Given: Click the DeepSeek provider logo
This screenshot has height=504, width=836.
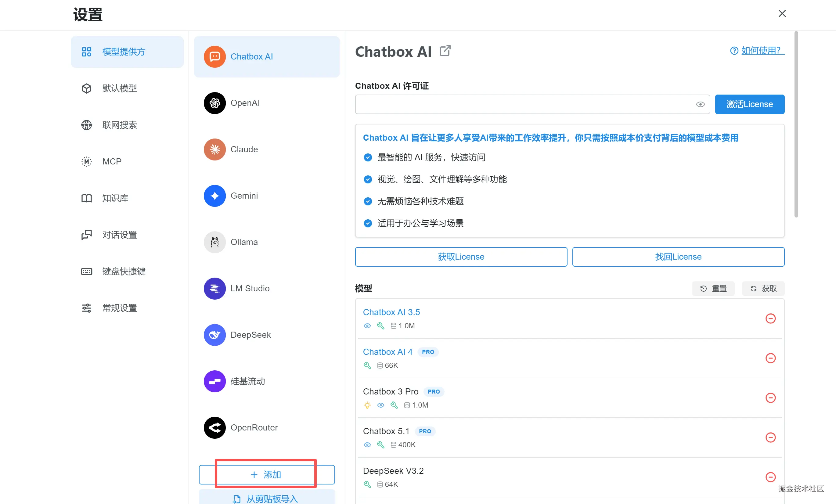Looking at the screenshot, I should tap(215, 335).
